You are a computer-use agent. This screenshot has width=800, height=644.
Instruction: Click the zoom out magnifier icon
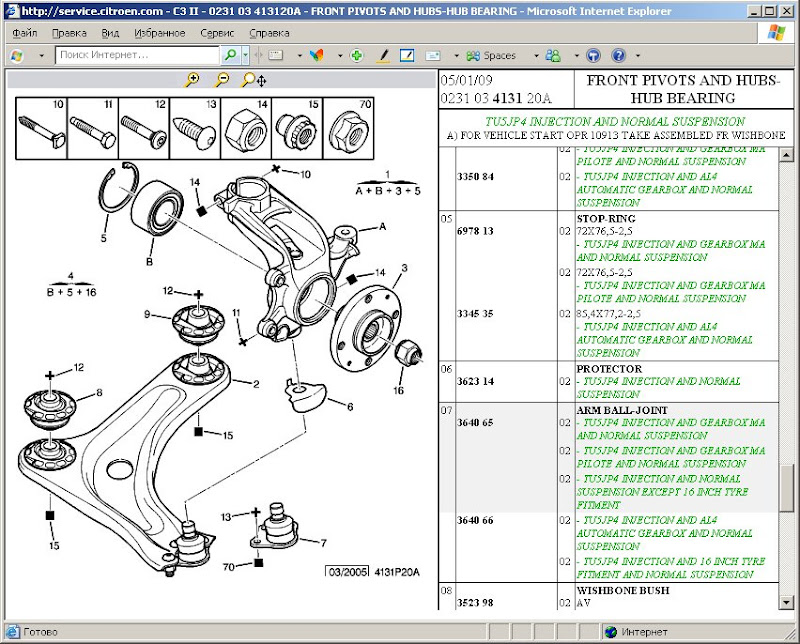[x=222, y=79]
